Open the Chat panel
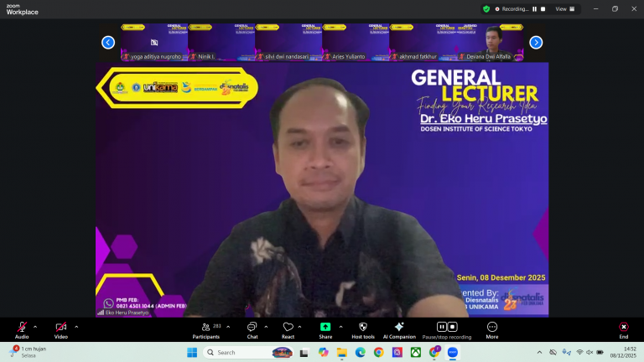 (x=252, y=327)
